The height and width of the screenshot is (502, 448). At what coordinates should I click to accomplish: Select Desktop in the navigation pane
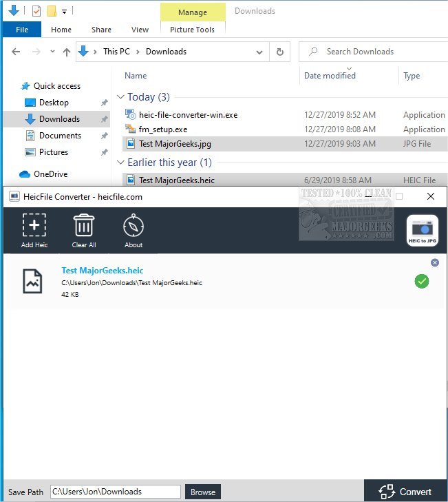(x=54, y=103)
